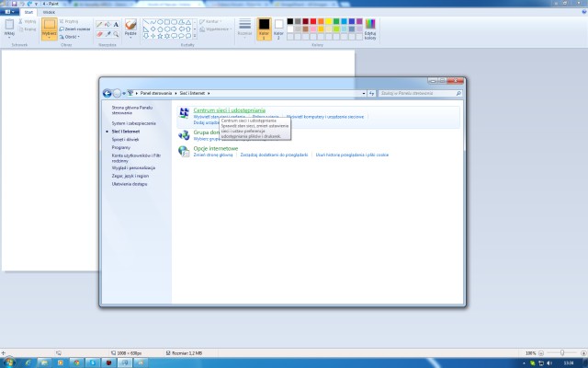The height and width of the screenshot is (368, 588).
Task: Open Sprzęt i dźwięk in sidebar
Action: 125,140
